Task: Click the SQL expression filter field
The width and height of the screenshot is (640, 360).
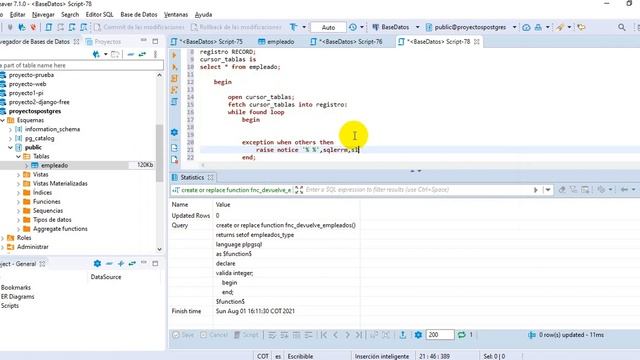Action: (417, 190)
